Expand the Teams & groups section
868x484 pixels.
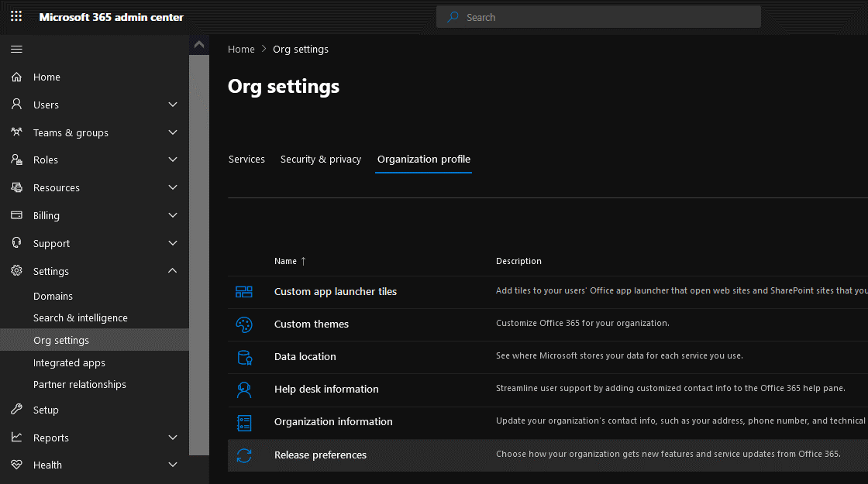pyautogui.click(x=173, y=132)
